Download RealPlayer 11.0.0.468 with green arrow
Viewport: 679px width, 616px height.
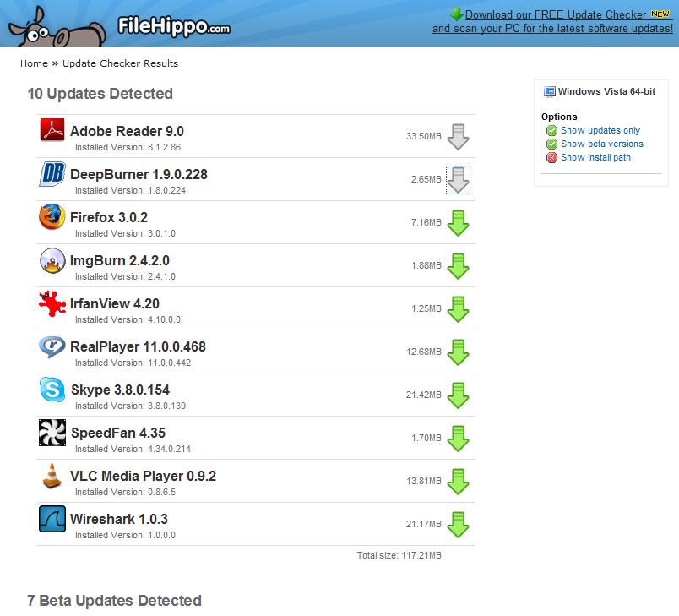(x=458, y=352)
